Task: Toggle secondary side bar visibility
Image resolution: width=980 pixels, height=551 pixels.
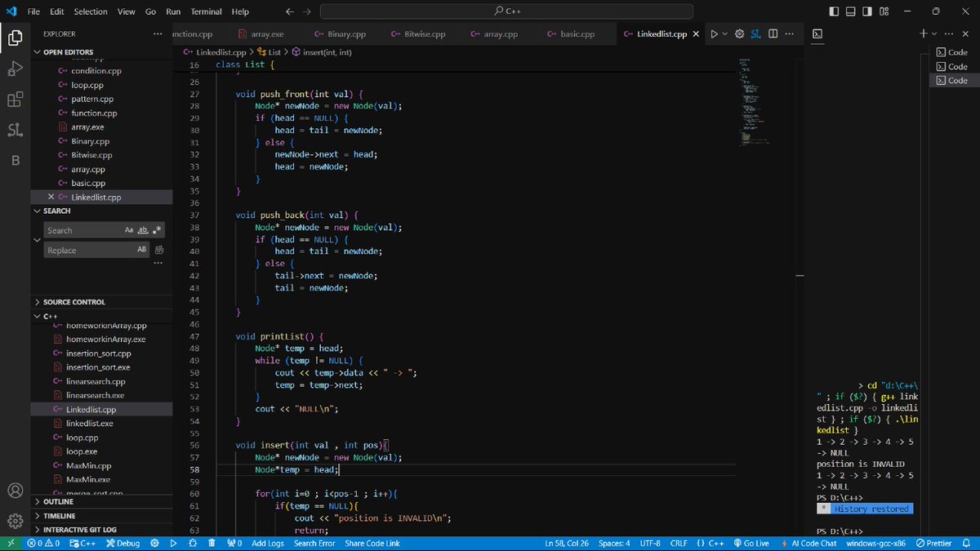Action: (866, 11)
